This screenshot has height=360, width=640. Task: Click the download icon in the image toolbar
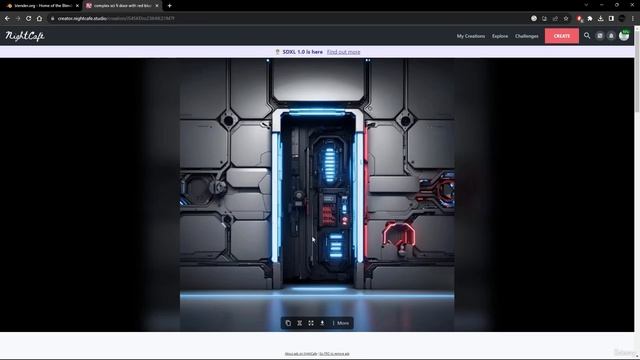point(322,323)
